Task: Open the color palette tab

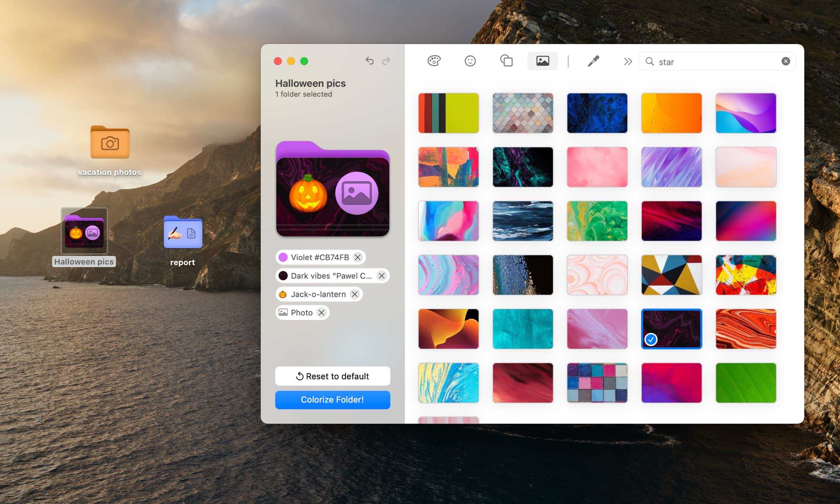Action: pos(434,61)
